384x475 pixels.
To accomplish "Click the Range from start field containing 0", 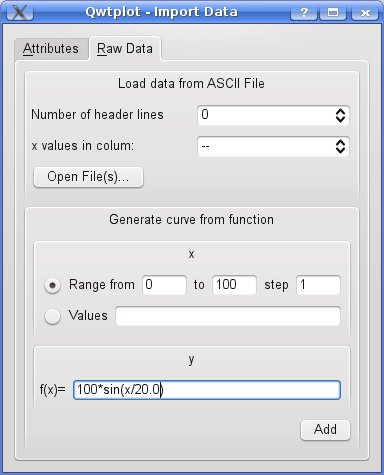I will tap(164, 285).
